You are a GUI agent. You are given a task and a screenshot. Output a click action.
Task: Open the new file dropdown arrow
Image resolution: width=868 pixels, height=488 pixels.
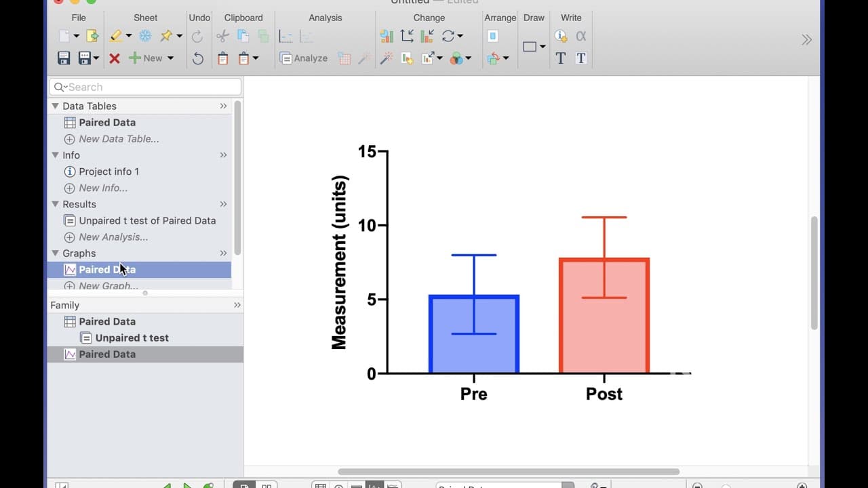pyautogui.click(x=76, y=37)
